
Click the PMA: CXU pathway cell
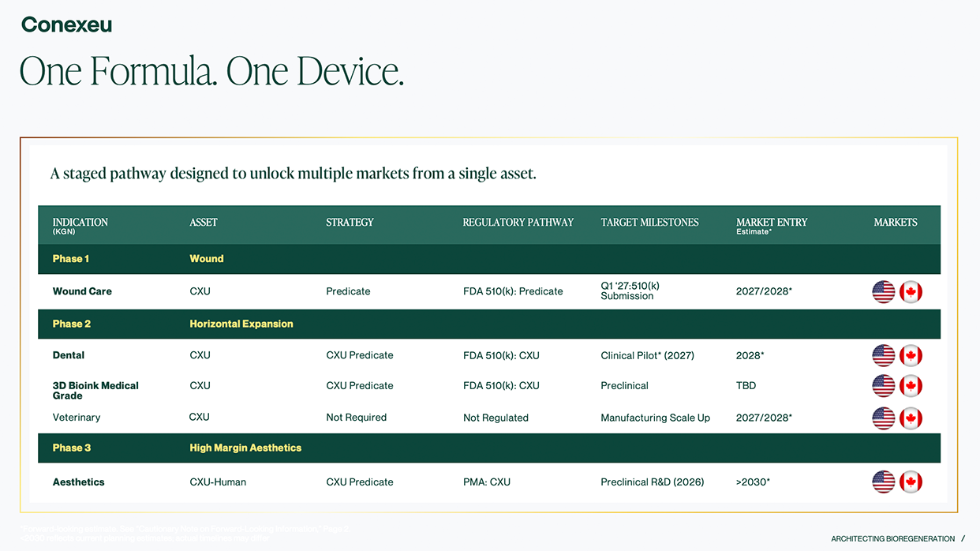[486, 482]
